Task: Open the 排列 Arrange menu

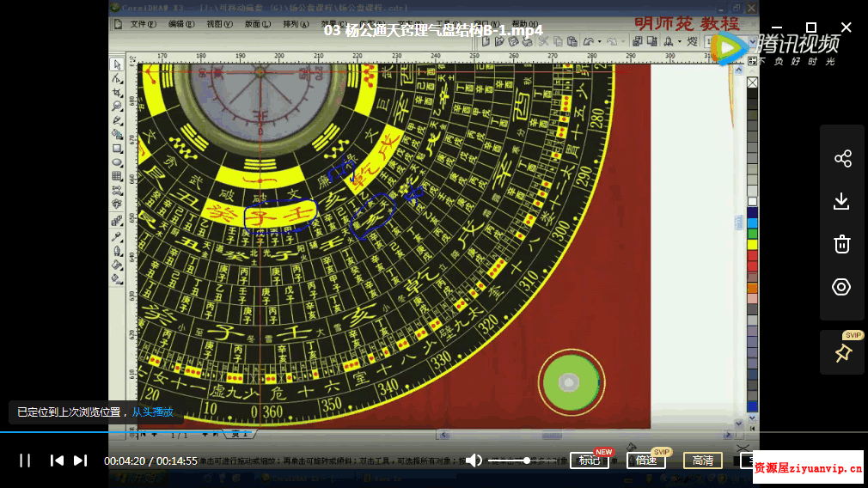Action: 296,24
